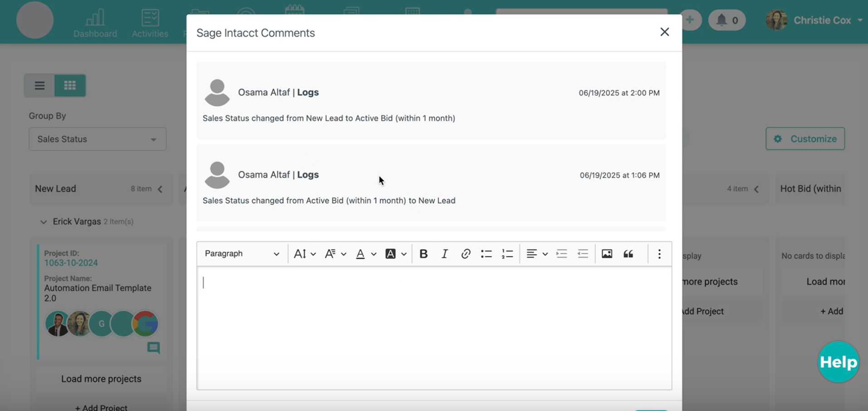Screen dimensions: 868x411
Task: Toggle italic formatting in comment editor
Action: pos(445,254)
